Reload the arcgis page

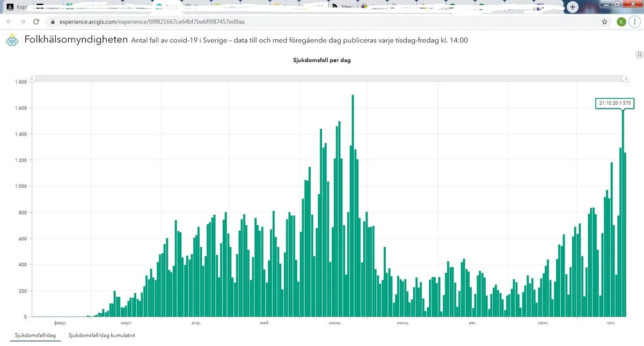(x=36, y=22)
